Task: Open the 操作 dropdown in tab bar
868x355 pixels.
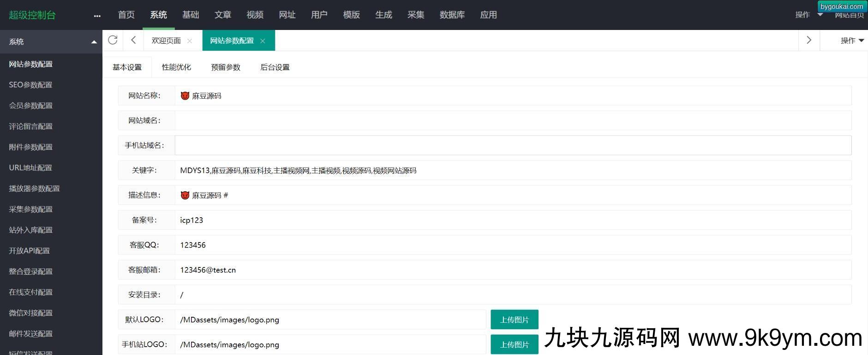Action: [852, 41]
